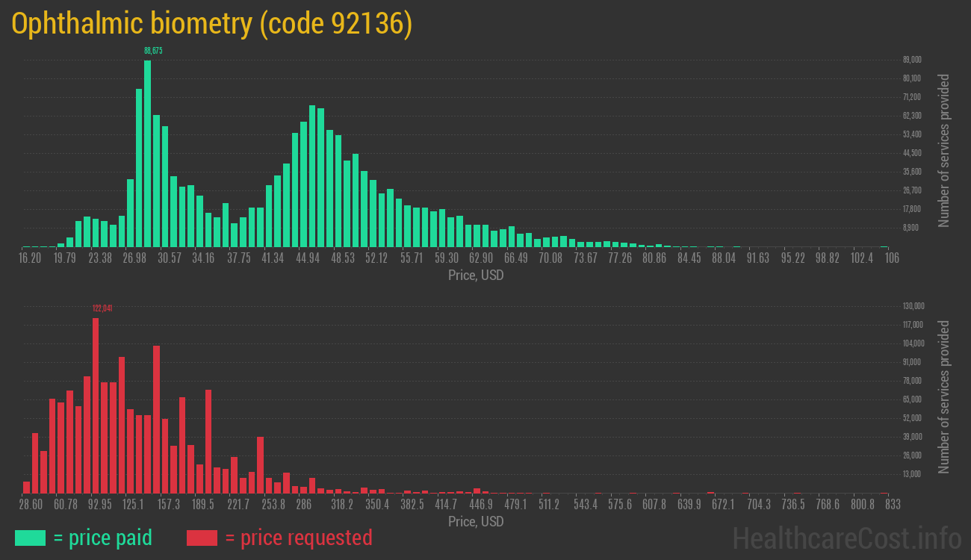Select the "55.71" x-axis tick label

coord(412,258)
